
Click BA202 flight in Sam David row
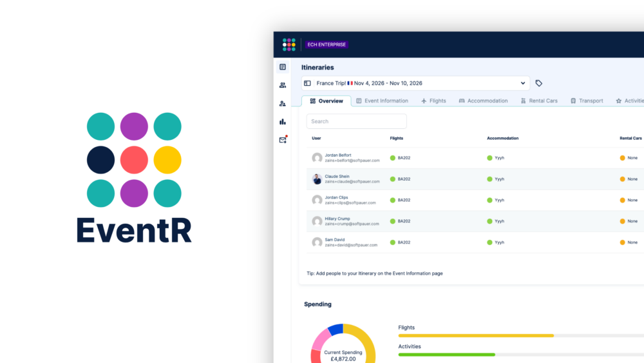tap(400, 242)
